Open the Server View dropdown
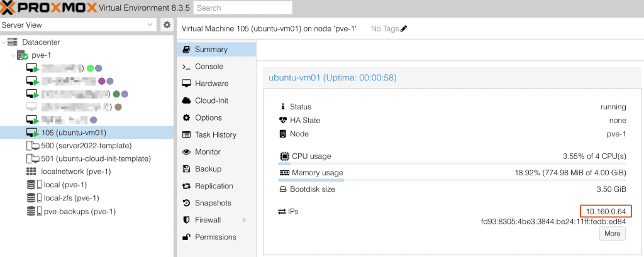 tap(79, 25)
